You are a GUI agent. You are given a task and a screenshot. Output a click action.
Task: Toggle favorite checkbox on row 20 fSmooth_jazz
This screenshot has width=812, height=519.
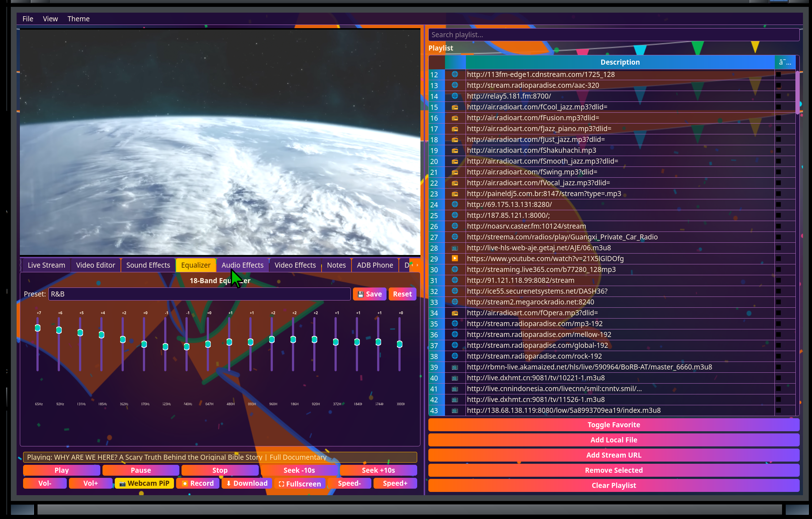(778, 161)
